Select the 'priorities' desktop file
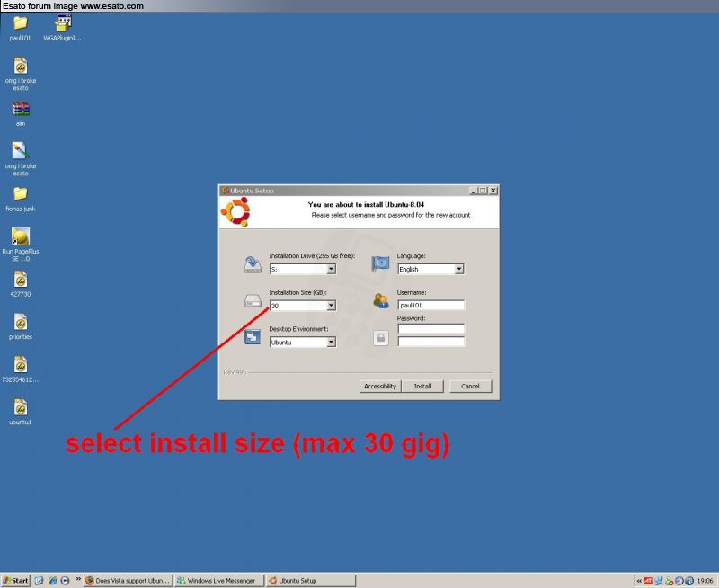 pos(21,326)
